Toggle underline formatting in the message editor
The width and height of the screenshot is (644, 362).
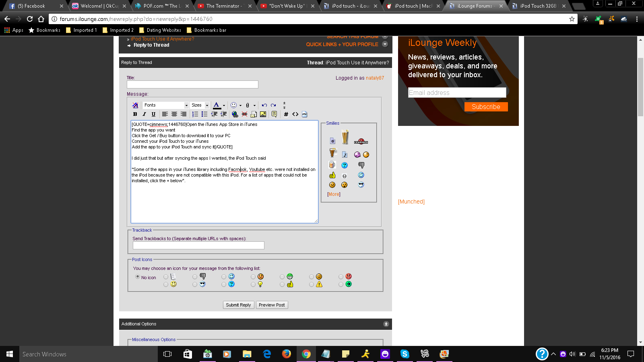[153, 114]
